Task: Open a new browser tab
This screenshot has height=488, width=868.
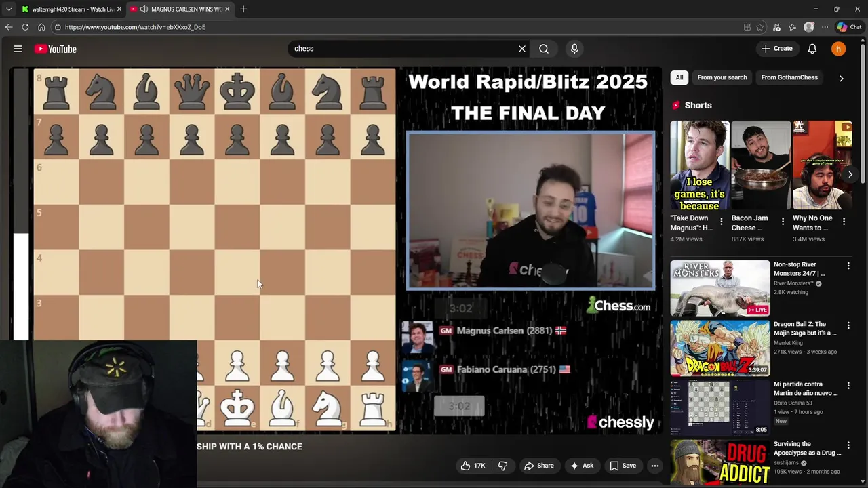Action: point(243,9)
